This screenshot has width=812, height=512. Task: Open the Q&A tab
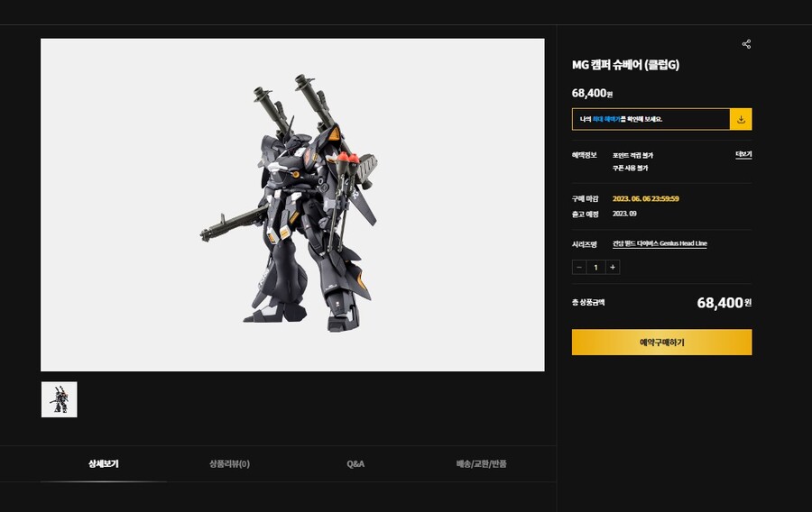[x=355, y=464]
